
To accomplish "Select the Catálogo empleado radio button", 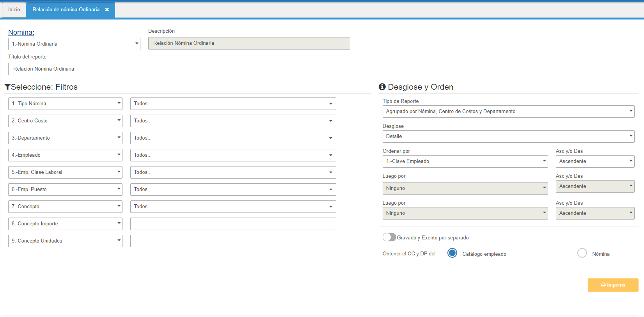I will pyautogui.click(x=452, y=253).
